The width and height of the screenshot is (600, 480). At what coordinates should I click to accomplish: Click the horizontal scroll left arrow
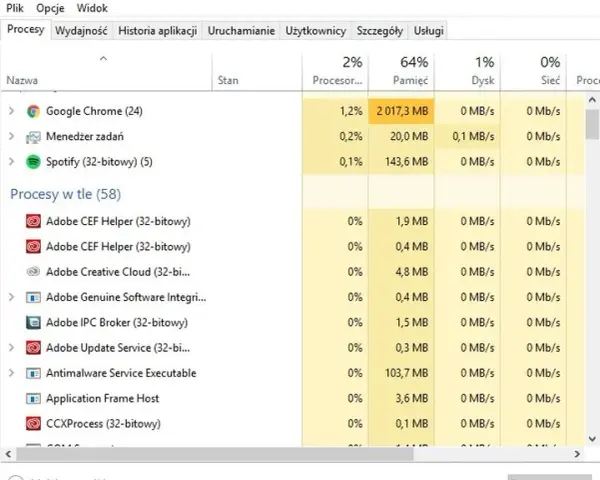(8, 454)
